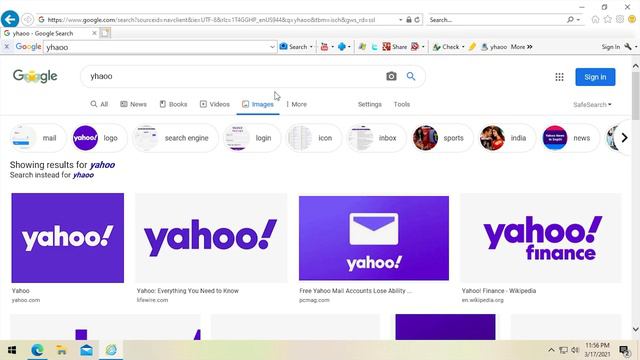640x360 pixels.
Task: Click the Google Toolbar Search button
Action: 293,47
